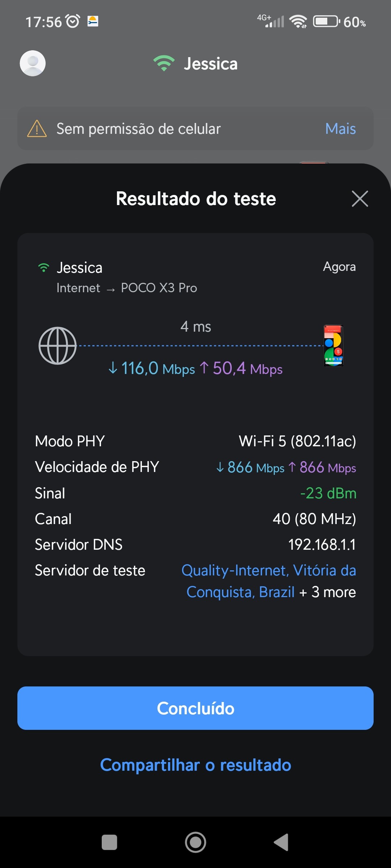Tap the POCO X3 Pro phone thumbnail

click(x=333, y=346)
